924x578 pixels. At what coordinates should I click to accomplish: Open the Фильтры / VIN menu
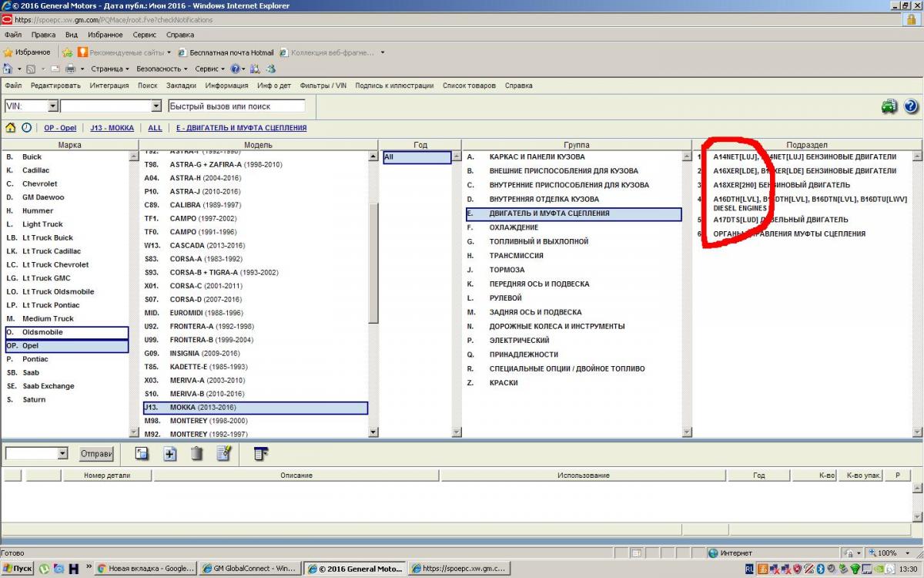tap(323, 86)
